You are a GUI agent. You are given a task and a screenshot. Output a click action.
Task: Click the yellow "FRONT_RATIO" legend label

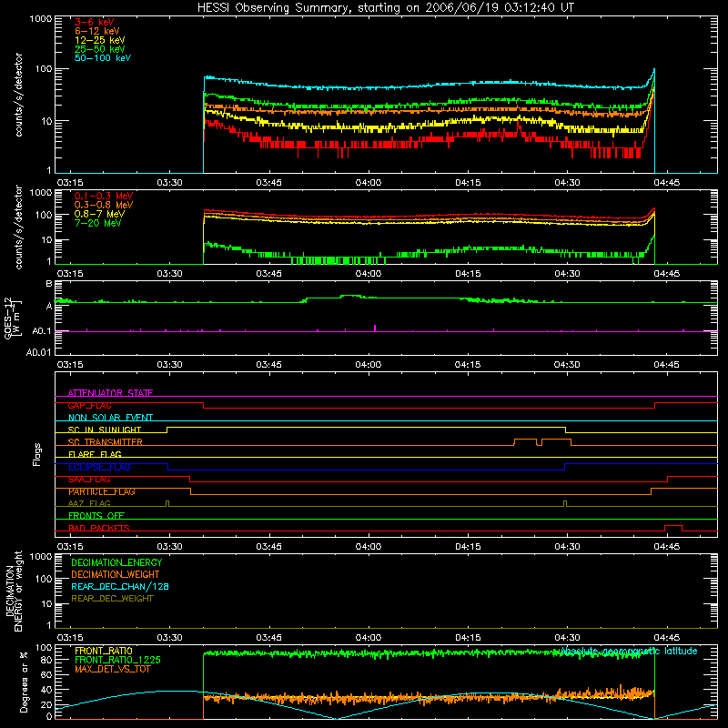point(104,651)
